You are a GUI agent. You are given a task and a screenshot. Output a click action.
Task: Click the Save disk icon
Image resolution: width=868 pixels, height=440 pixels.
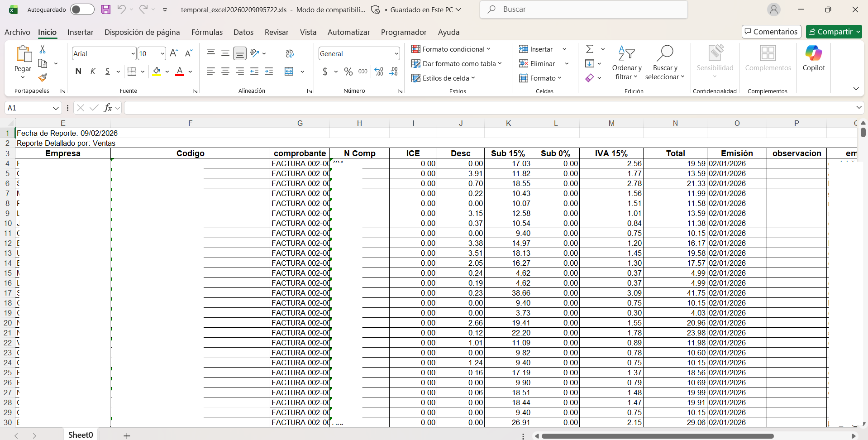pos(105,10)
